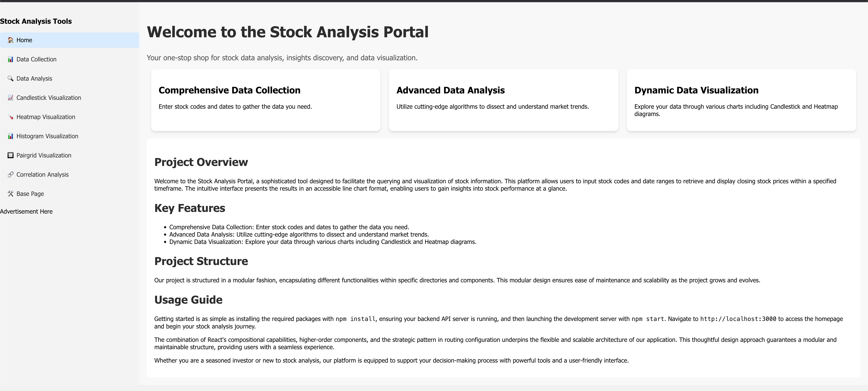This screenshot has height=391, width=868.
Task: Click the square icon for Pairgrid Visualization
Action: 10,155
